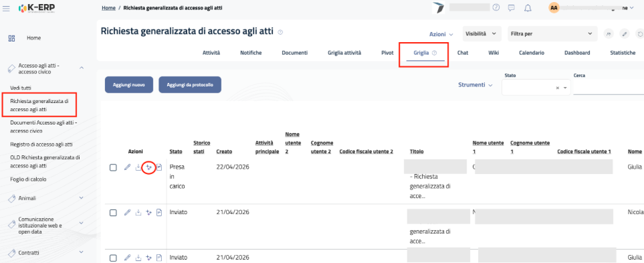
Task: Click the organization logo in the header
Action: point(438,8)
